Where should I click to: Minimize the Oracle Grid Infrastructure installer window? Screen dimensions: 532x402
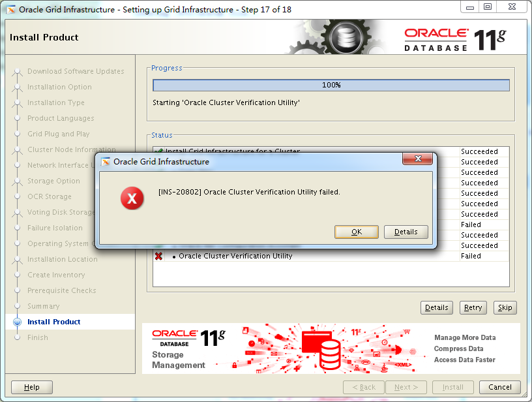[x=469, y=7]
